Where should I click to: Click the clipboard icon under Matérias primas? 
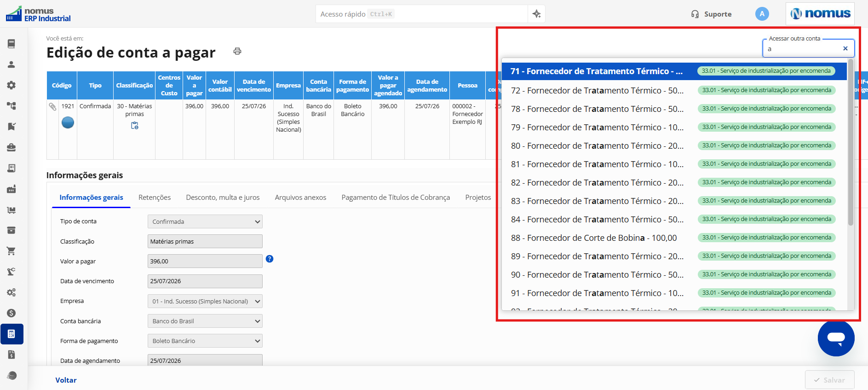tap(135, 125)
